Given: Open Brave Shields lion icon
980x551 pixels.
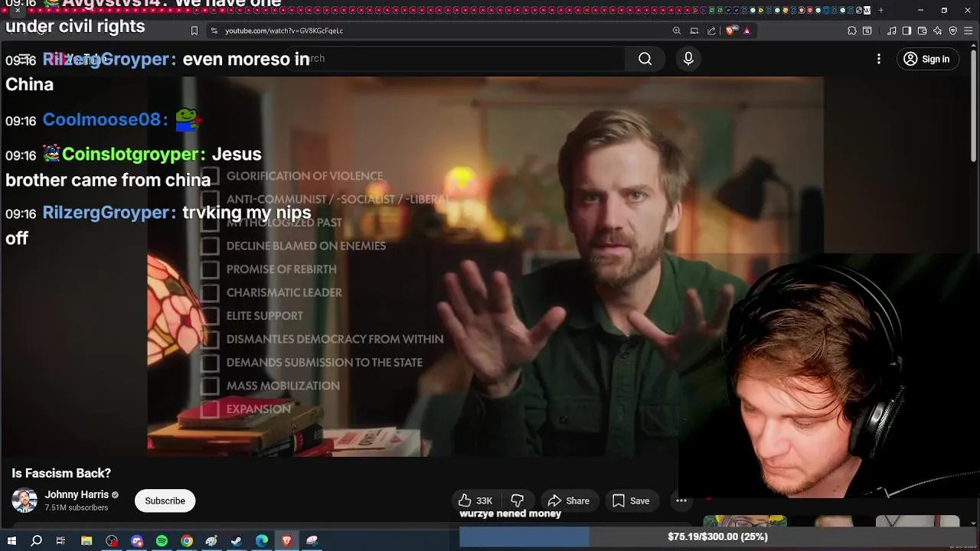Looking at the screenshot, I should click(730, 31).
